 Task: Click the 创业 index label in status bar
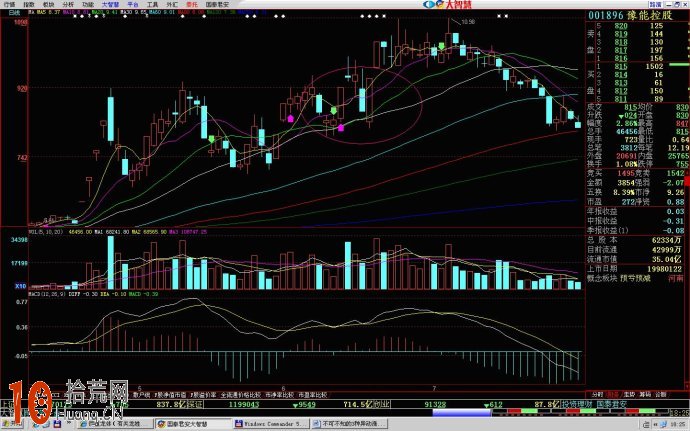[x=382, y=404]
